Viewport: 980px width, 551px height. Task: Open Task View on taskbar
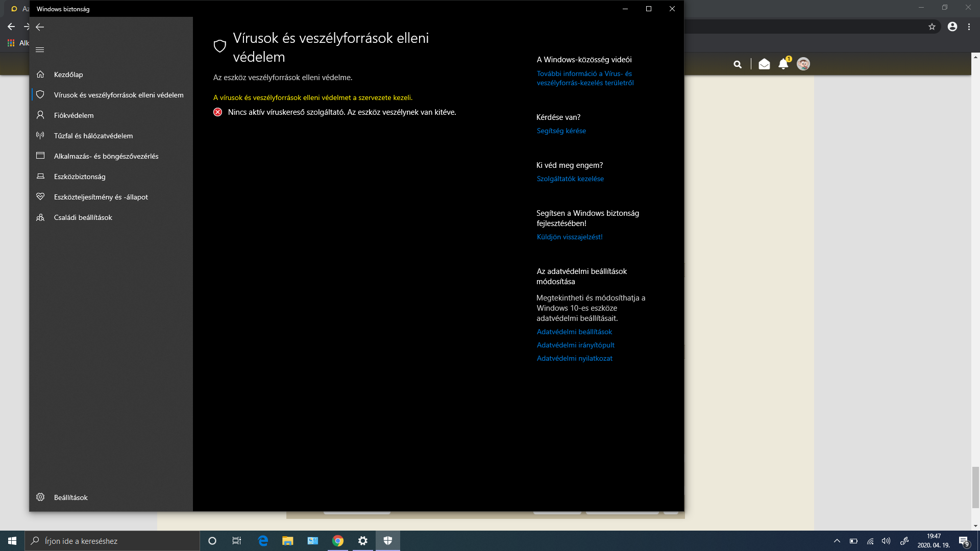pos(237,541)
